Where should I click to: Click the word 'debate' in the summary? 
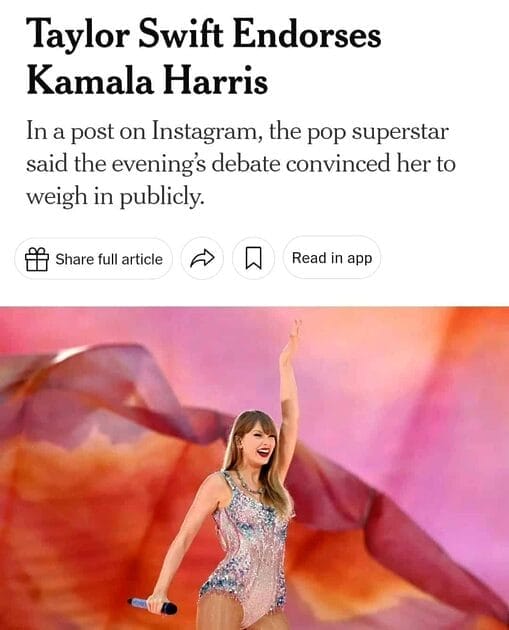245,164
